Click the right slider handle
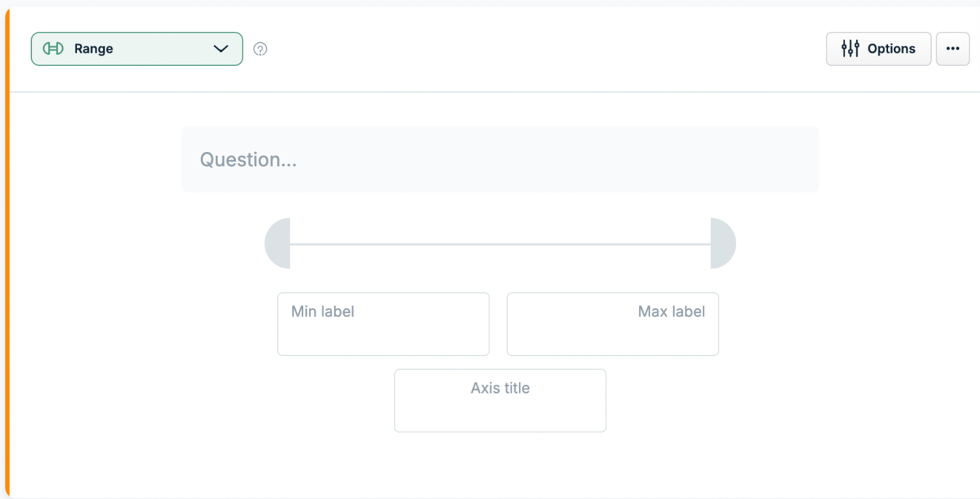 tap(723, 243)
